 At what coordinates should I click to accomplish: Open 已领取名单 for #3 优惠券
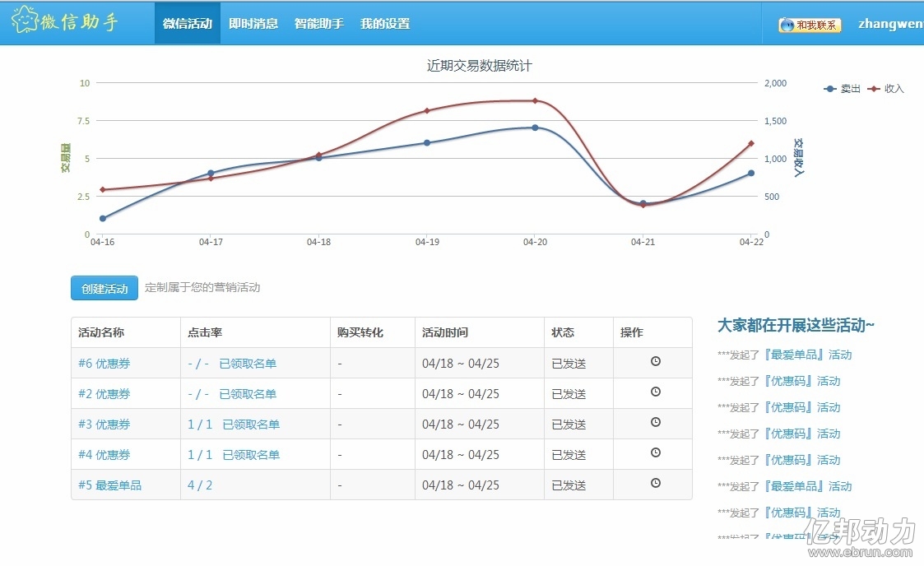coord(251,424)
